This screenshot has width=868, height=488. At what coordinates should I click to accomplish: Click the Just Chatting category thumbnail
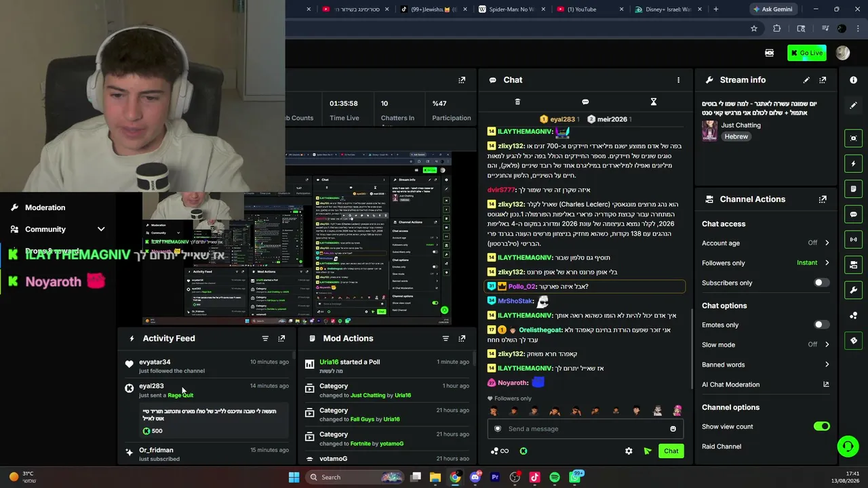(x=710, y=131)
